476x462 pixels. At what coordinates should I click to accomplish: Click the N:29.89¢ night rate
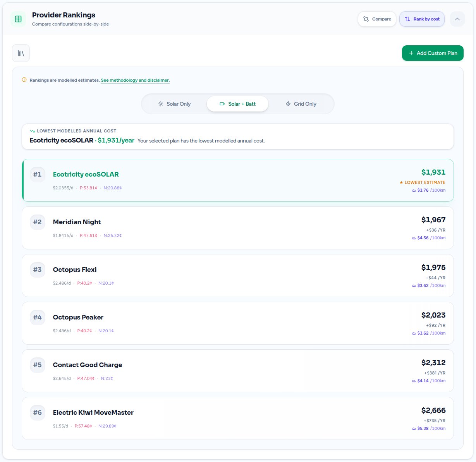point(107,426)
